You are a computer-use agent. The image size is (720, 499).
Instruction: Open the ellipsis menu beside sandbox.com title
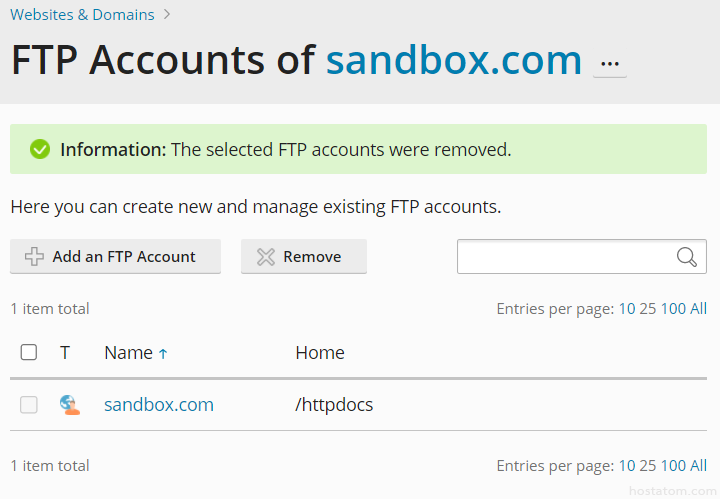click(610, 64)
